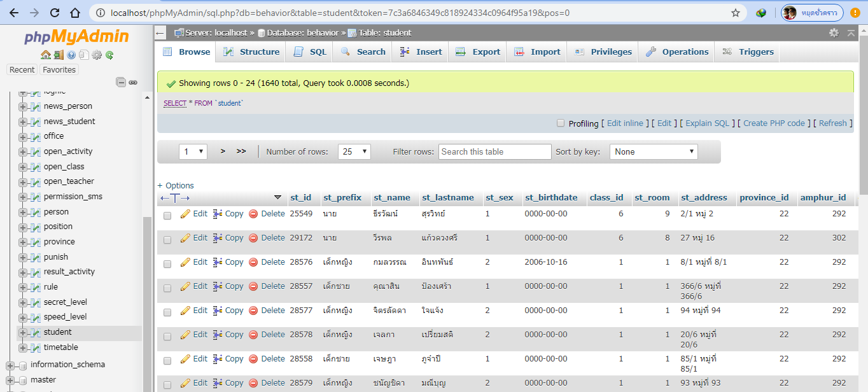Open page settings gear at top right
The width and height of the screenshot is (868, 392).
point(834,32)
